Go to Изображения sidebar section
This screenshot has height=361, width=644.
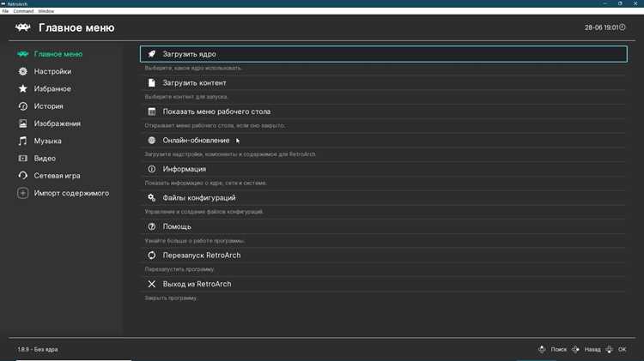[57, 123]
